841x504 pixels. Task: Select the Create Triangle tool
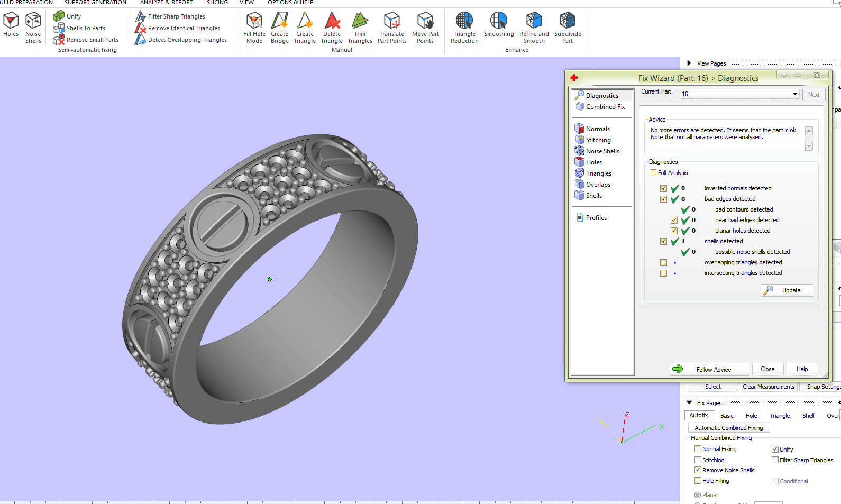tap(305, 28)
